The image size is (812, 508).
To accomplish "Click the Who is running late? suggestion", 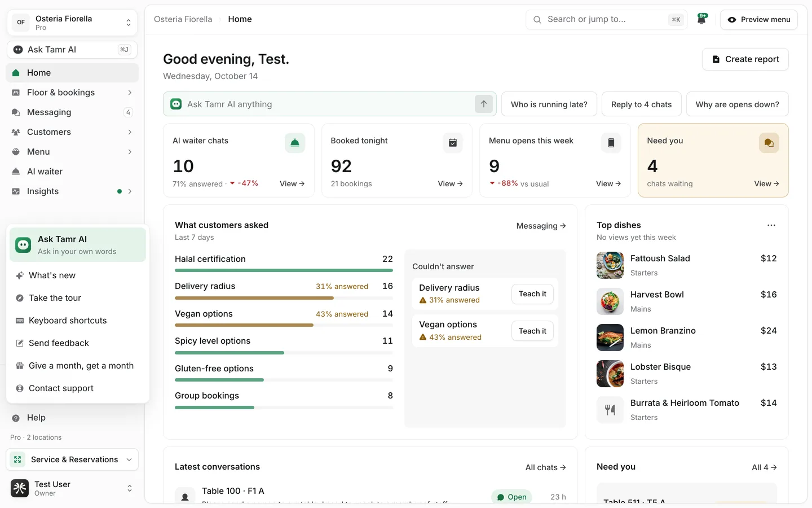I will pyautogui.click(x=549, y=104).
